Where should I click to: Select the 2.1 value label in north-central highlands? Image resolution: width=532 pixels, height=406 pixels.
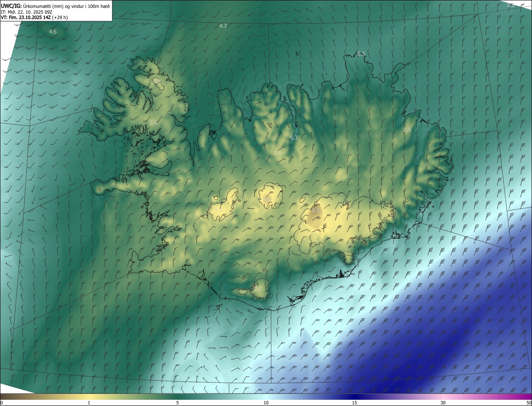(x=278, y=153)
